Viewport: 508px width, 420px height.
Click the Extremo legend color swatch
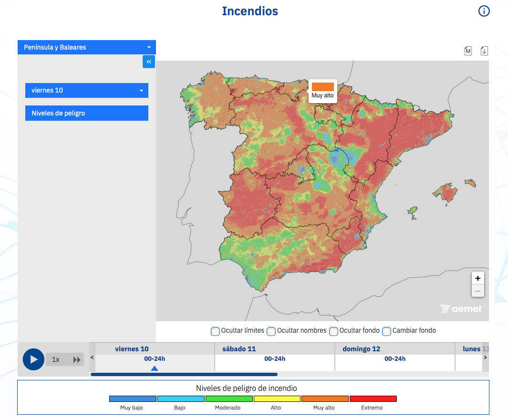pyautogui.click(x=373, y=399)
